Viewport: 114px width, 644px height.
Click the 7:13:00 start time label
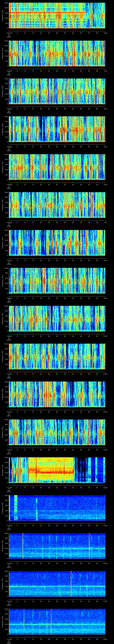coord(9,487)
